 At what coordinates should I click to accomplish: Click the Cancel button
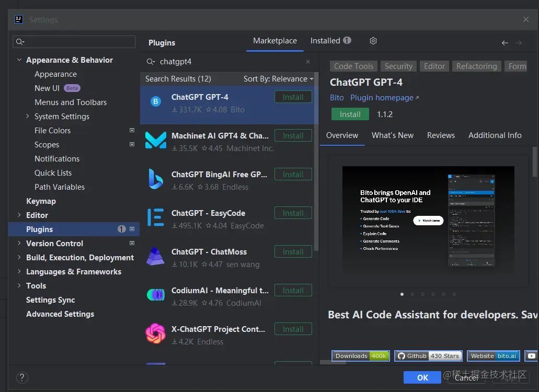point(466,377)
